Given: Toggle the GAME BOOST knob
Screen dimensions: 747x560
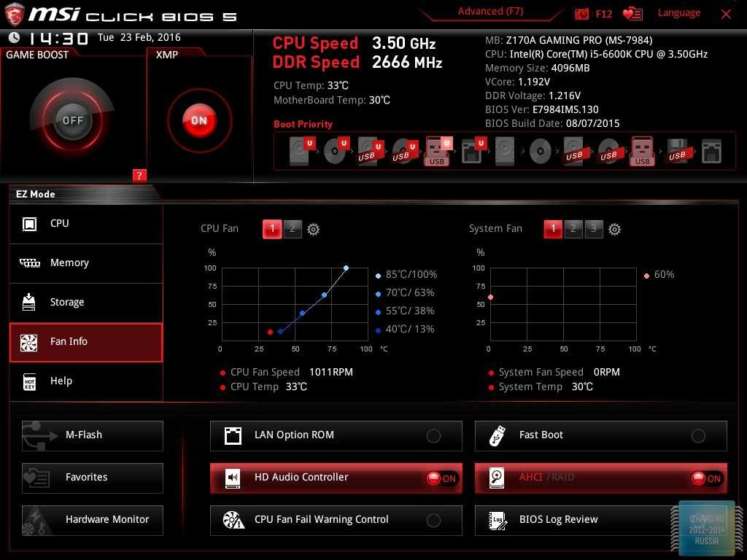Looking at the screenshot, I should tap(73, 120).
